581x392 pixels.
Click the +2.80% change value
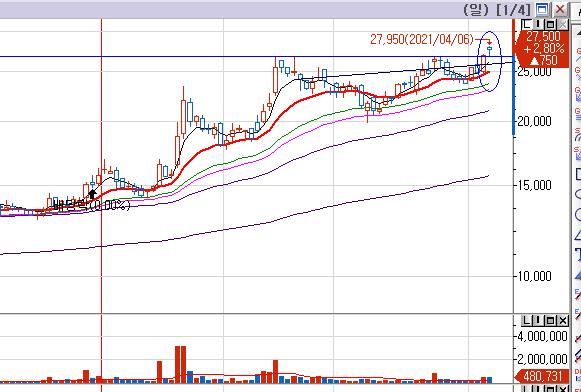544,48
